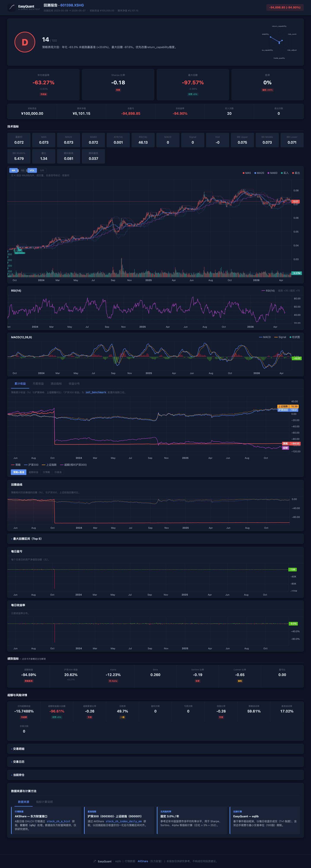Toggle MA5 legend series in K-line chart
Screen dimensions: 311x868
coord(247,173)
